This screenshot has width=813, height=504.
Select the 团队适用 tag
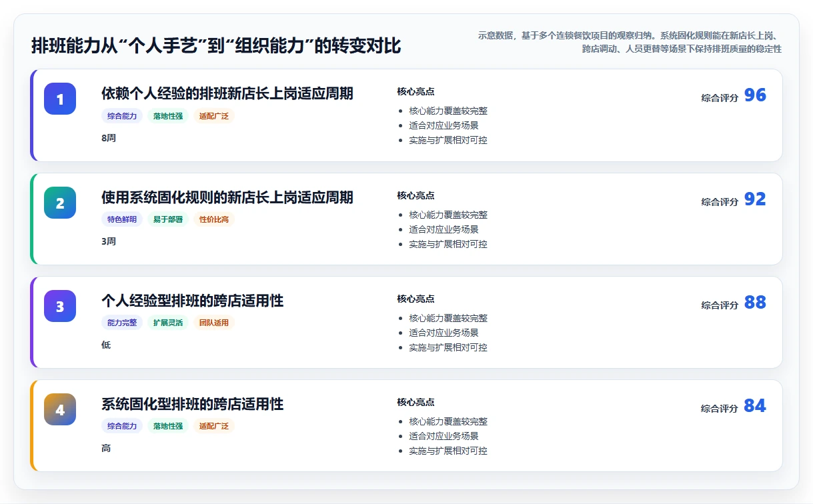pyautogui.click(x=214, y=323)
